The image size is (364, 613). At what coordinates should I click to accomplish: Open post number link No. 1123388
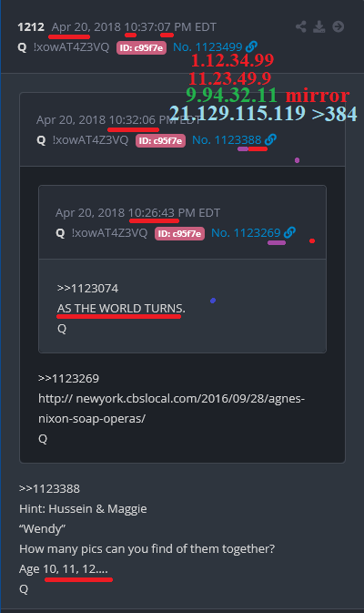(227, 140)
